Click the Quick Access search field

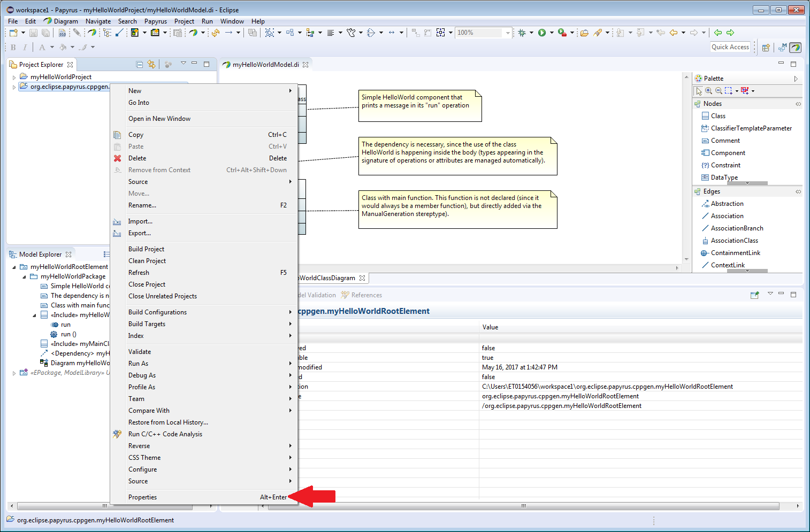point(730,47)
